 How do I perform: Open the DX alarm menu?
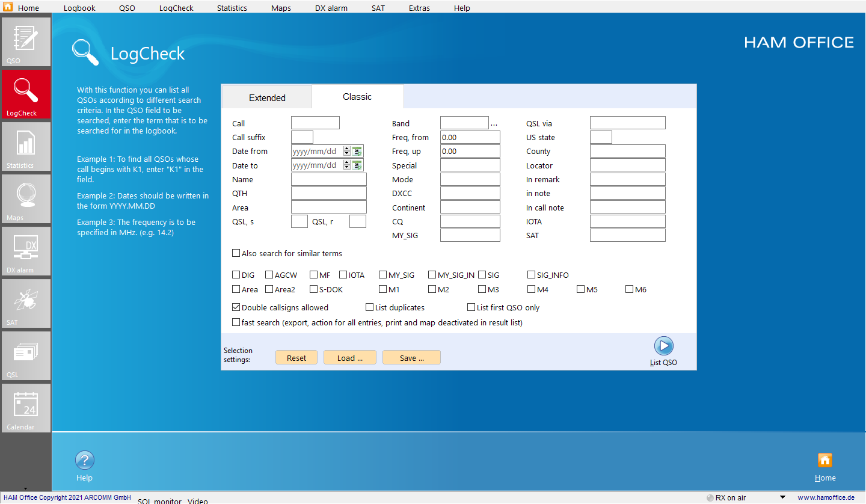click(331, 8)
